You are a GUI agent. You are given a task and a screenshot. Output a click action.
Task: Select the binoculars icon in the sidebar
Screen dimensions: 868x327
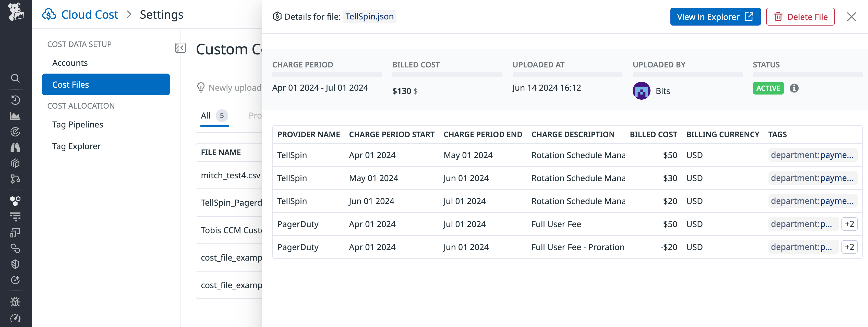[x=16, y=147]
